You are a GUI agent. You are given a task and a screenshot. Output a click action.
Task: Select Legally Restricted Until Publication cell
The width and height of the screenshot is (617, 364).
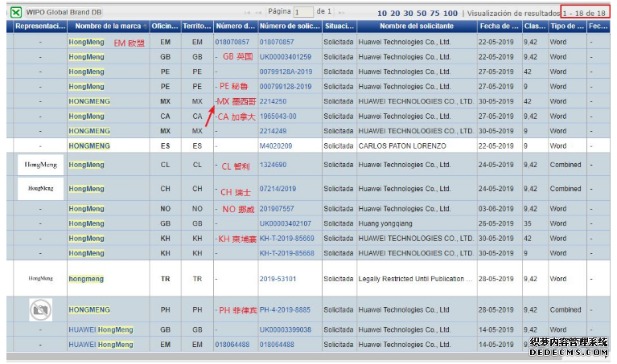point(417,279)
